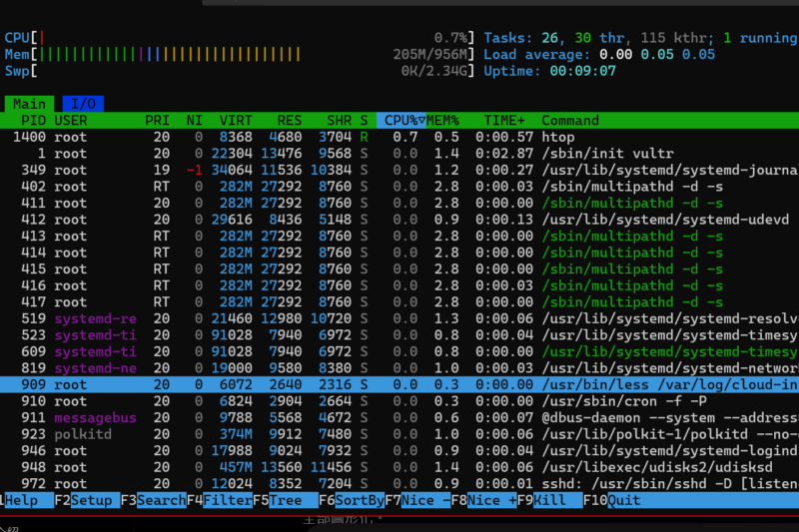Click the Load average values
799x532 pixels.
[x=657, y=54]
